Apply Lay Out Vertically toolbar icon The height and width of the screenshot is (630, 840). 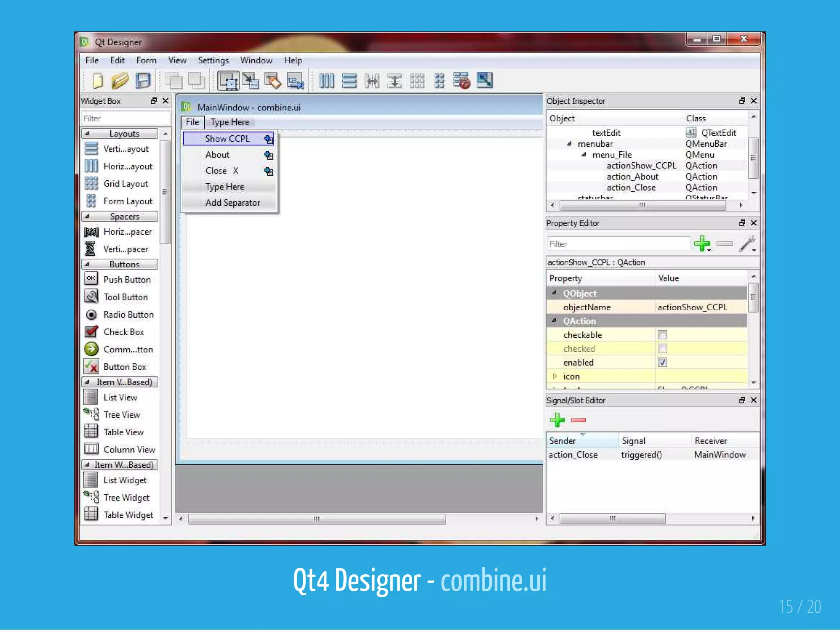coord(349,81)
